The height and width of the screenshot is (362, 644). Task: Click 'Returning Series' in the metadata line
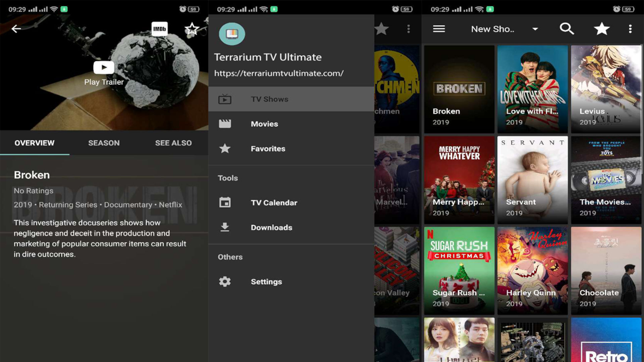pyautogui.click(x=68, y=205)
